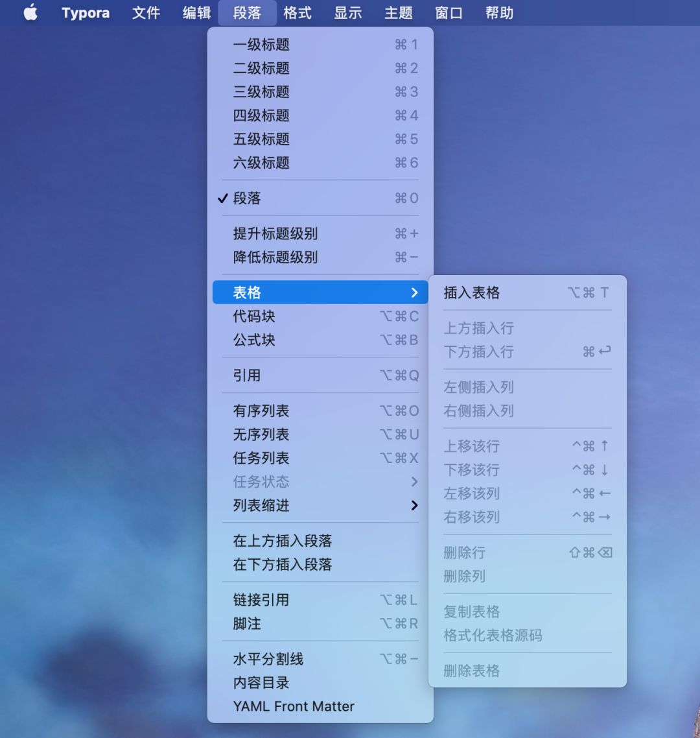700x738 pixels.
Task: Choose 右移该列 in the table submenu
Action: tap(528, 518)
